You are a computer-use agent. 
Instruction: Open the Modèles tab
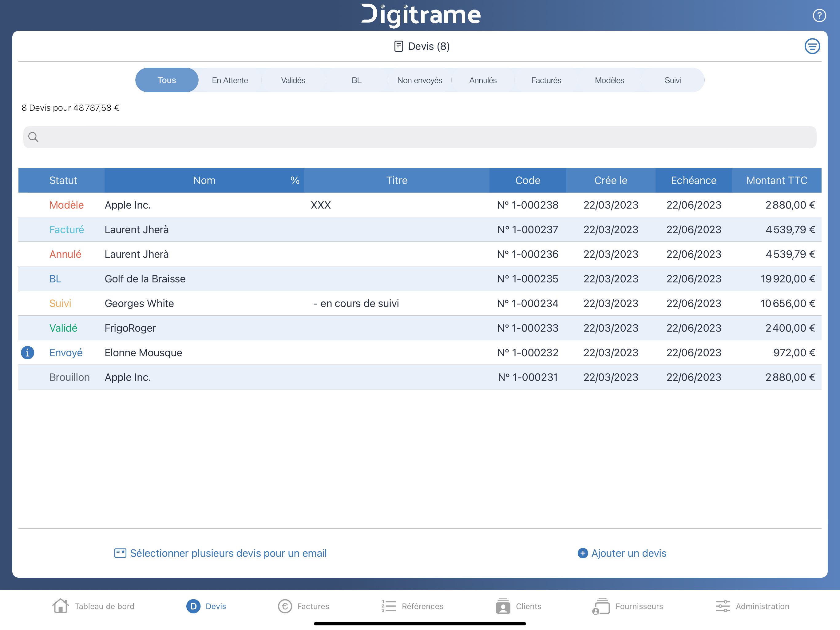(609, 80)
